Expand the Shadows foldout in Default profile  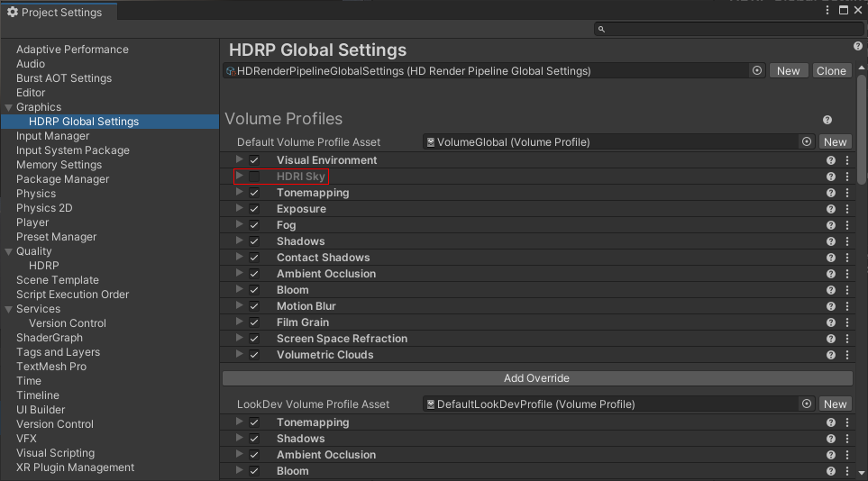[x=239, y=240]
